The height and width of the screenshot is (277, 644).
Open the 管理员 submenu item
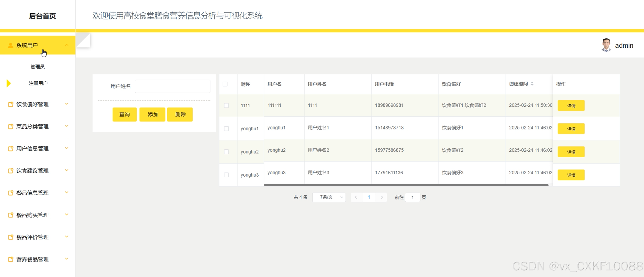[x=38, y=67]
